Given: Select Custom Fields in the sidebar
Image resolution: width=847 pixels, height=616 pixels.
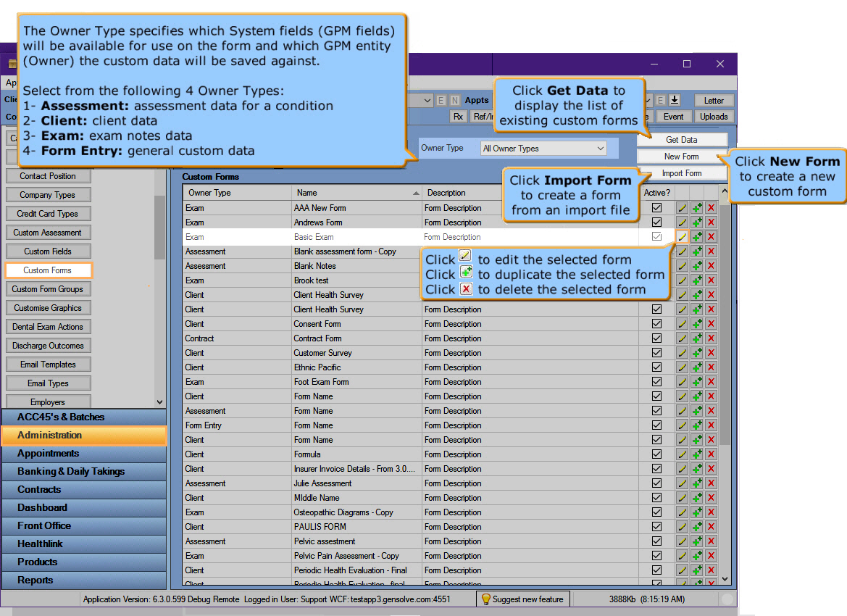Looking at the screenshot, I should (48, 251).
